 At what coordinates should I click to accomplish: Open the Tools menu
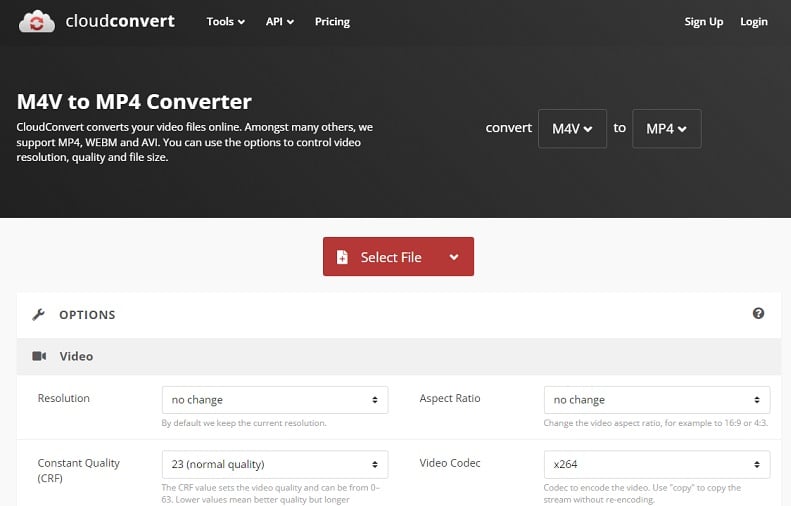[225, 22]
